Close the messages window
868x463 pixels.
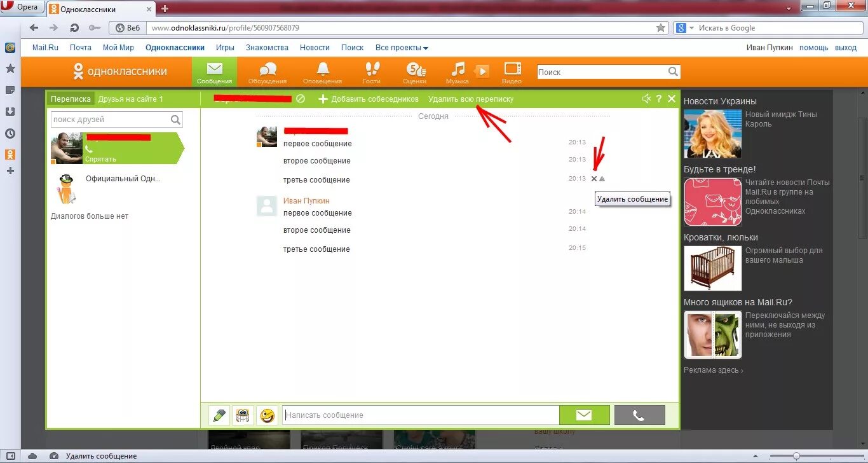671,99
